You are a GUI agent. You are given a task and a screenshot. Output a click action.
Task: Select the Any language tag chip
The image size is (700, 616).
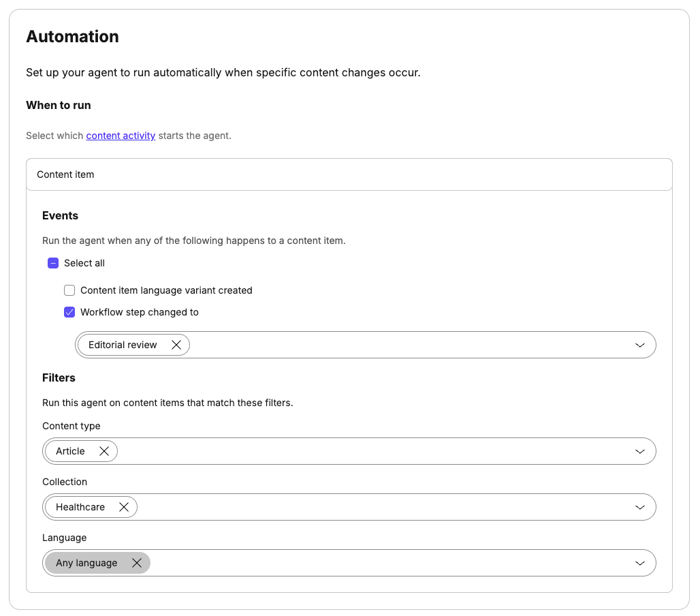(x=86, y=563)
